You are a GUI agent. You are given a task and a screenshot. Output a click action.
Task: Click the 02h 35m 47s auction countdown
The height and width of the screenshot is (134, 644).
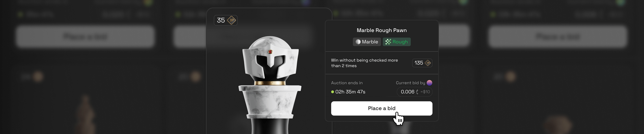point(350,92)
